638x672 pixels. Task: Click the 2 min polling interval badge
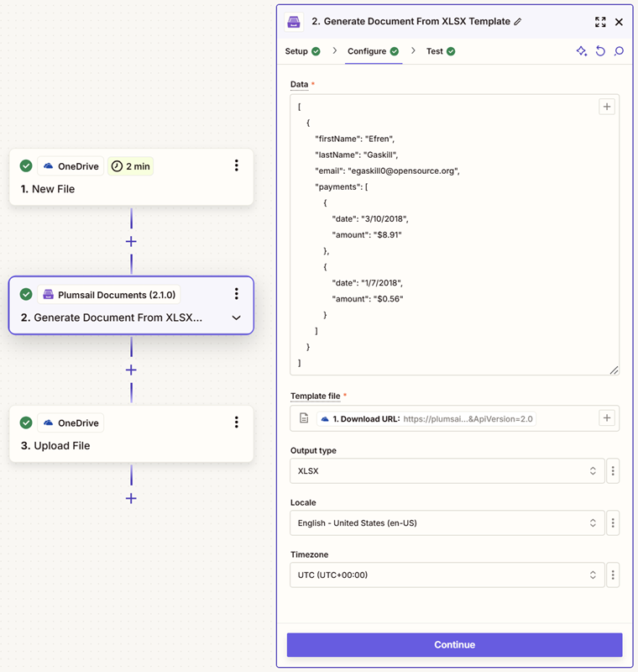point(131,166)
